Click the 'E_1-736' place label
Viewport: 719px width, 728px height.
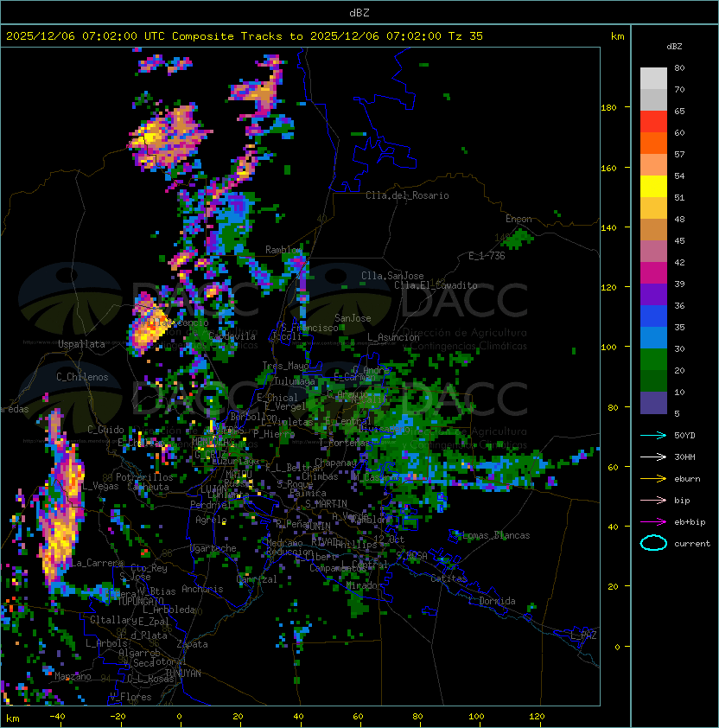click(x=487, y=256)
